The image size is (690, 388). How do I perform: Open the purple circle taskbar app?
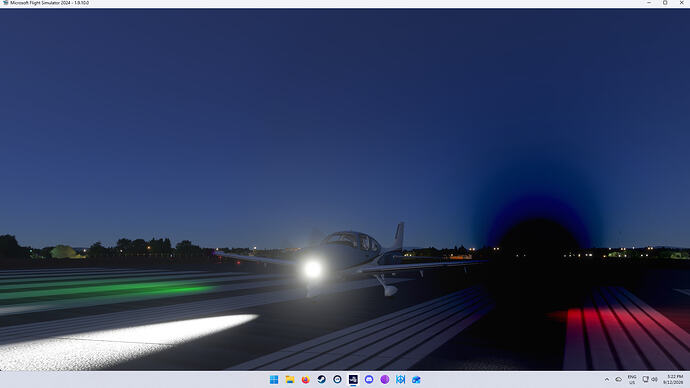pyautogui.click(x=385, y=379)
